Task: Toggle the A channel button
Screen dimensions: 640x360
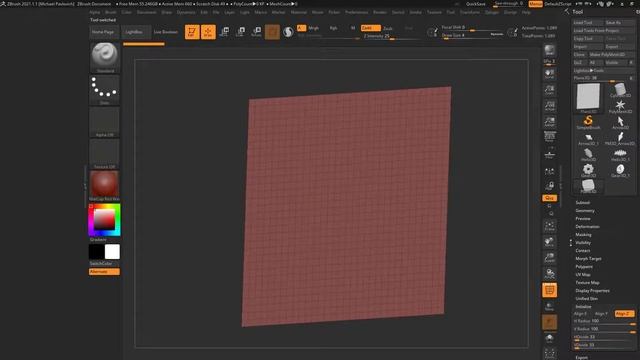Action: (x=301, y=28)
